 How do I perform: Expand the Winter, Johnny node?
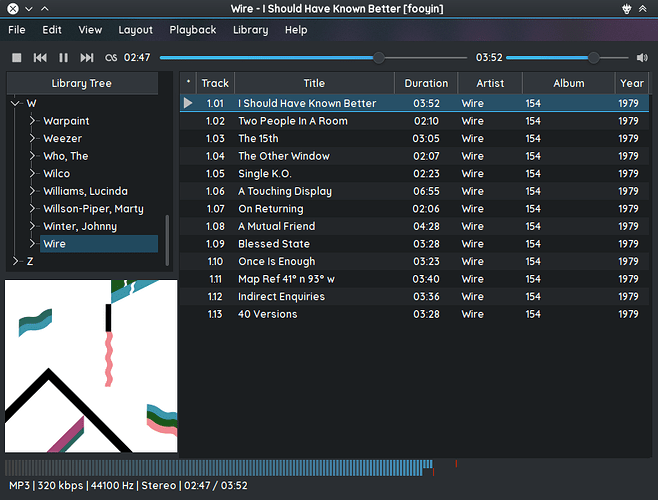point(32,226)
